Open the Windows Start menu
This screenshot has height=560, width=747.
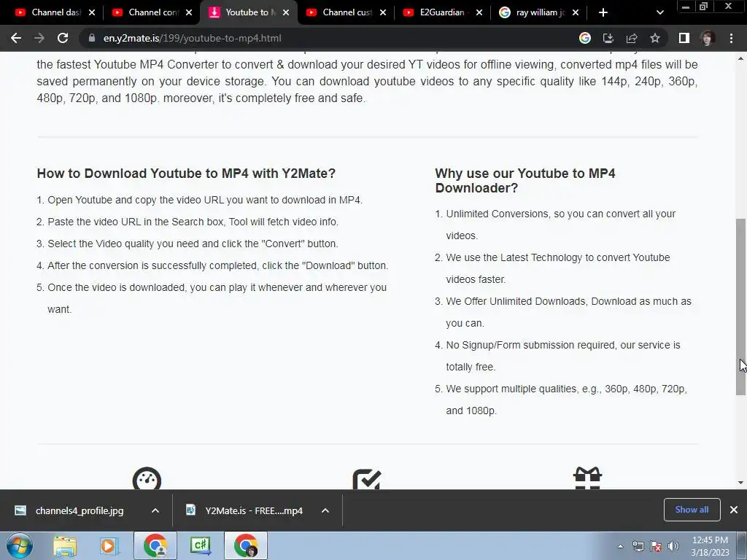tap(20, 545)
